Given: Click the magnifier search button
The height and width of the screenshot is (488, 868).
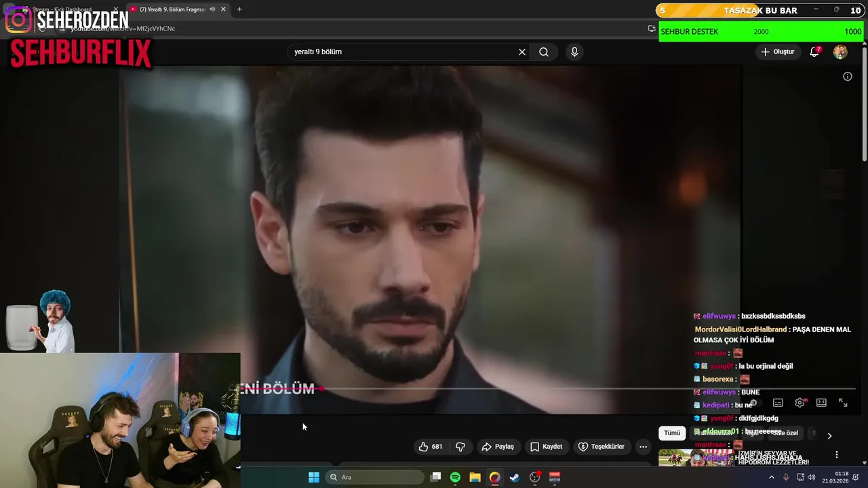Looking at the screenshot, I should point(544,52).
